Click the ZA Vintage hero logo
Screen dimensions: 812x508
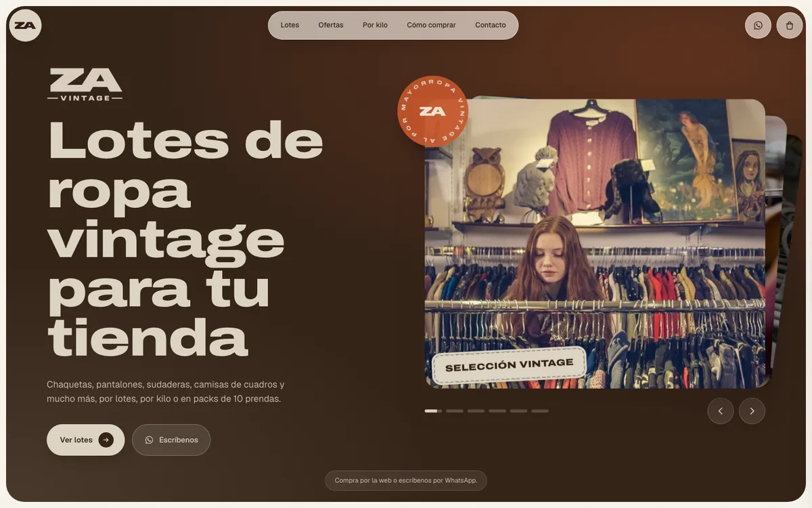click(85, 85)
